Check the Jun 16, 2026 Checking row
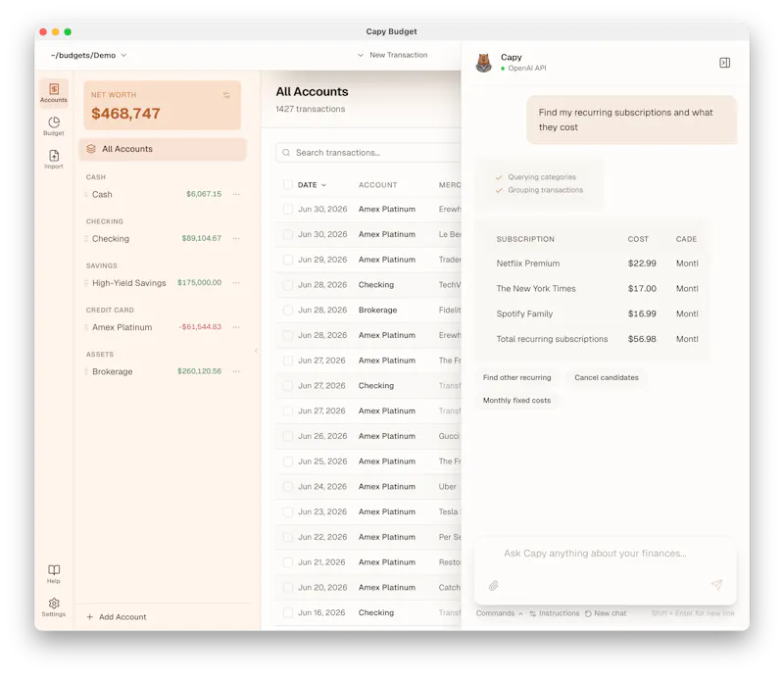This screenshot has height=676, width=784. pyautogui.click(x=288, y=612)
